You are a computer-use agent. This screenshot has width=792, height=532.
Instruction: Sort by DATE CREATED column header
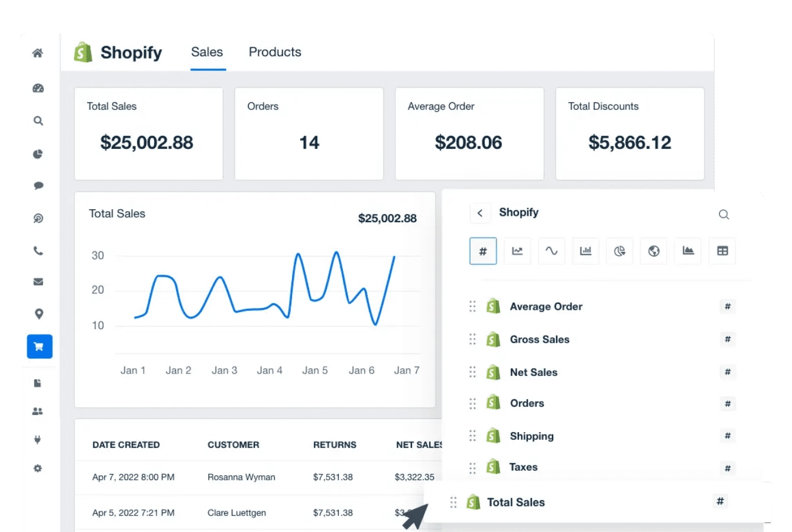pyautogui.click(x=126, y=445)
